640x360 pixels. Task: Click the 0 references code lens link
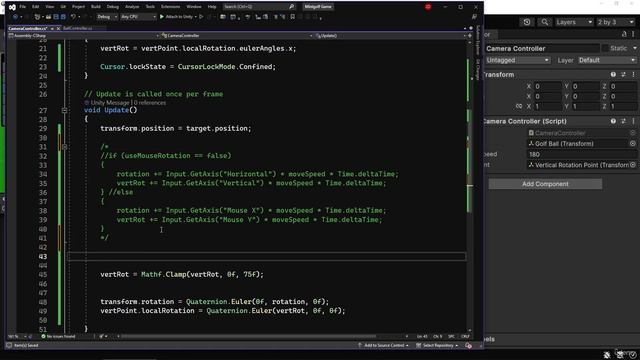click(150, 103)
